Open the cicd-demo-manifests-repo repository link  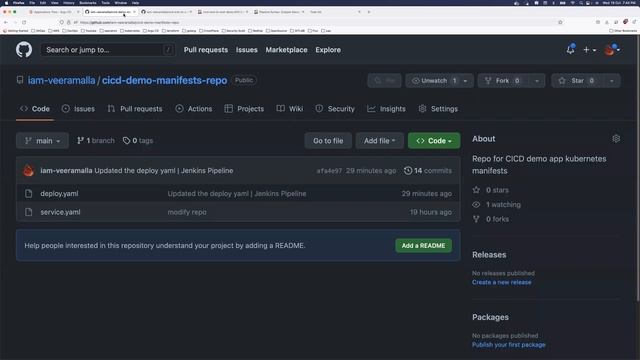point(164,80)
